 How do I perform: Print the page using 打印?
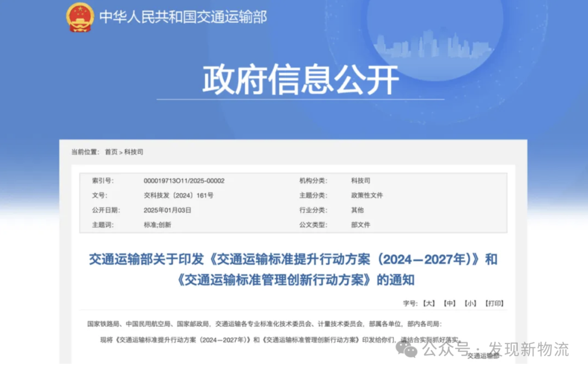click(494, 303)
